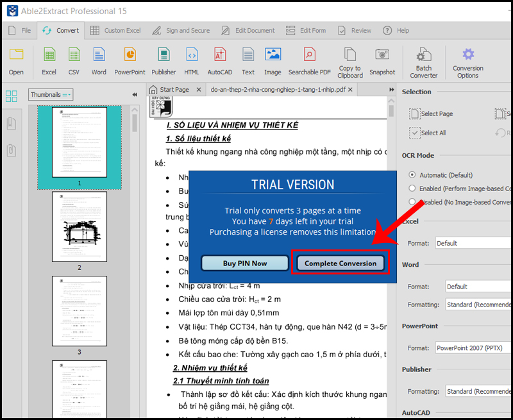Screen dimensions: 513x420
Task: Open the Thumbnails view selector
Action: coord(51,94)
